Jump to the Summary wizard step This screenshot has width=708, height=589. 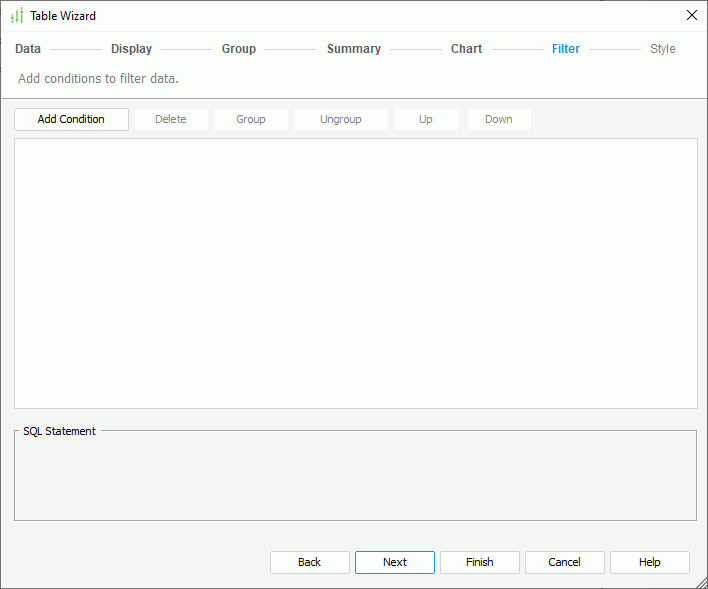(x=353, y=49)
